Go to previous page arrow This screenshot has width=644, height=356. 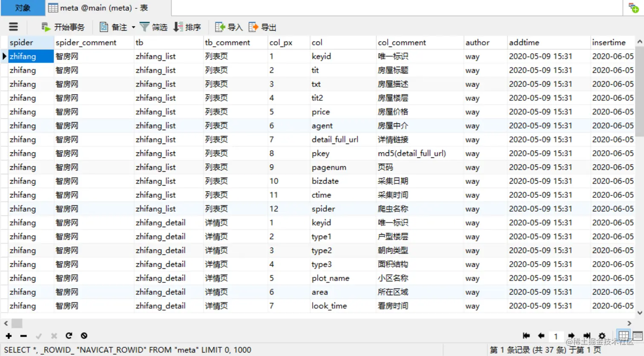tap(541, 336)
